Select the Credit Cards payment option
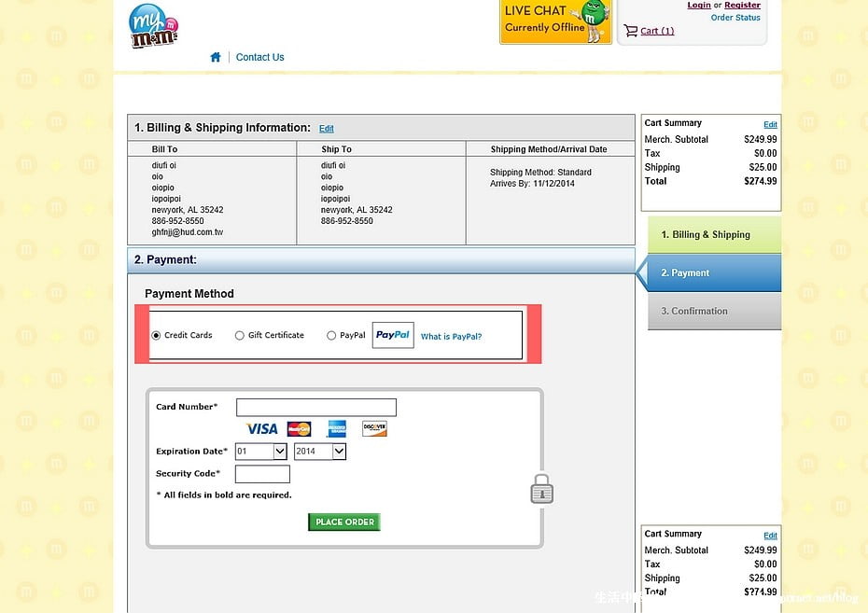This screenshot has width=868, height=613. click(157, 336)
